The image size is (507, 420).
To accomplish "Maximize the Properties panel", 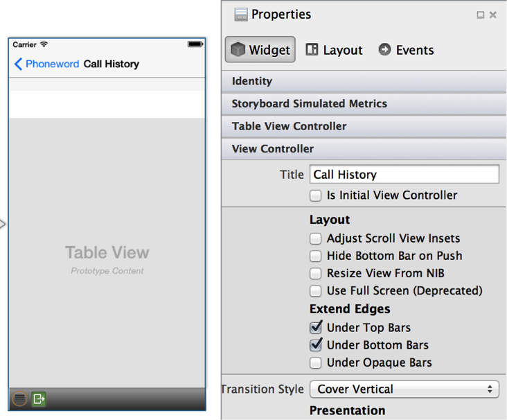I will coord(481,15).
